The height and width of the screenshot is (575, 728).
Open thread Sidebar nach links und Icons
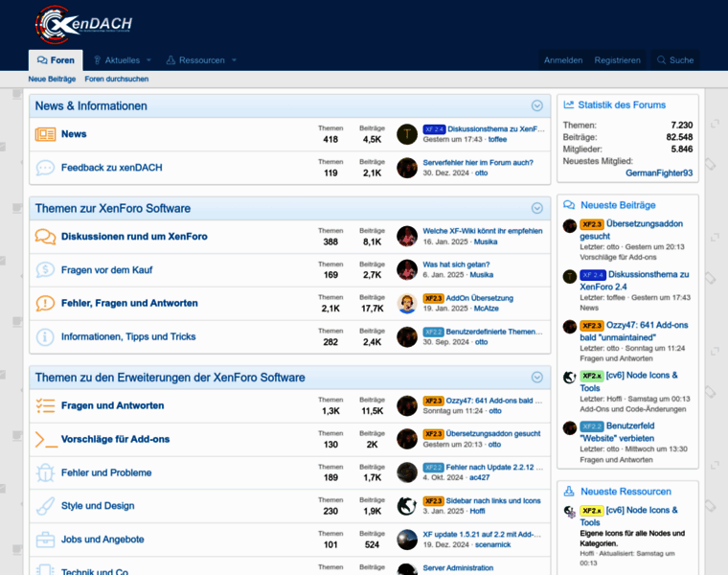[x=493, y=500]
